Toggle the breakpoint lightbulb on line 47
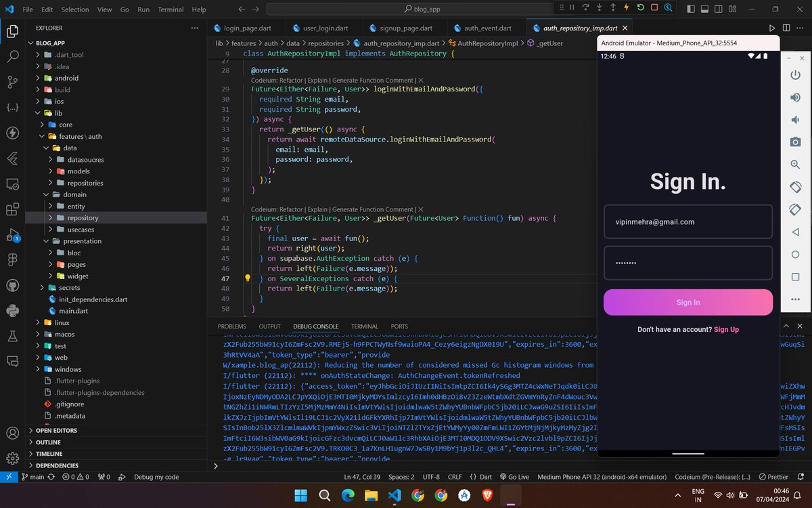 (247, 278)
